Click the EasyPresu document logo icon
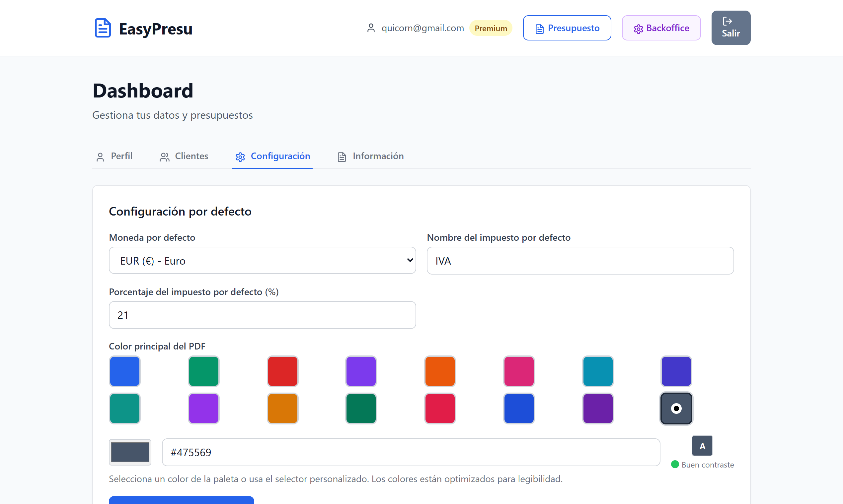This screenshot has height=504, width=843. pos(102,28)
